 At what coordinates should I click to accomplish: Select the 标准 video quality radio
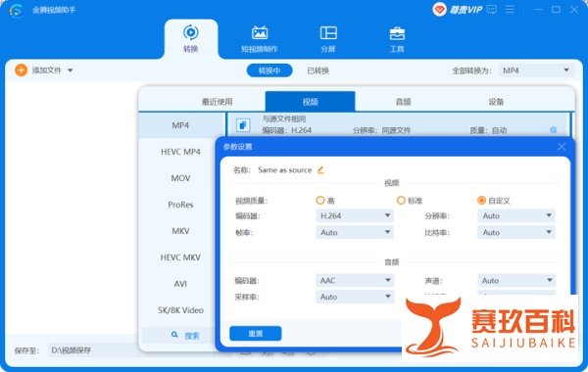click(x=401, y=201)
